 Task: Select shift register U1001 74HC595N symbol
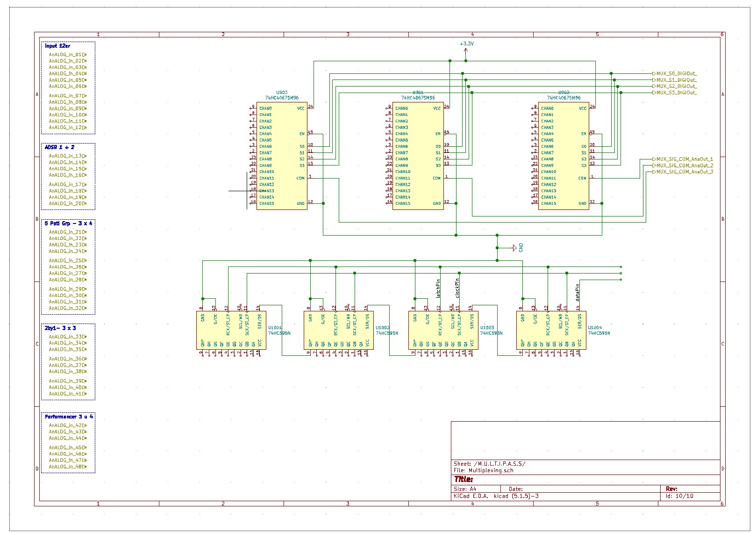coord(232,330)
